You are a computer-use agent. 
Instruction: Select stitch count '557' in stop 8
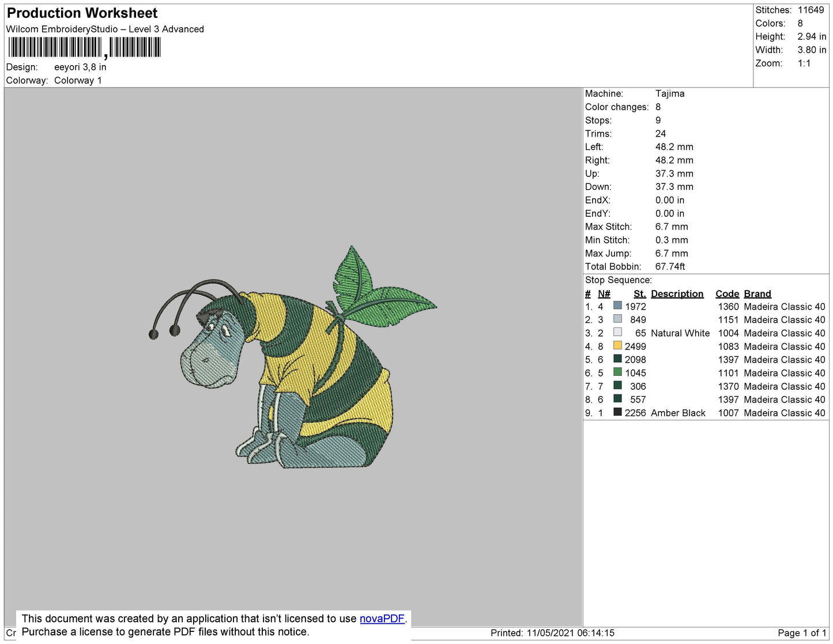638,400
